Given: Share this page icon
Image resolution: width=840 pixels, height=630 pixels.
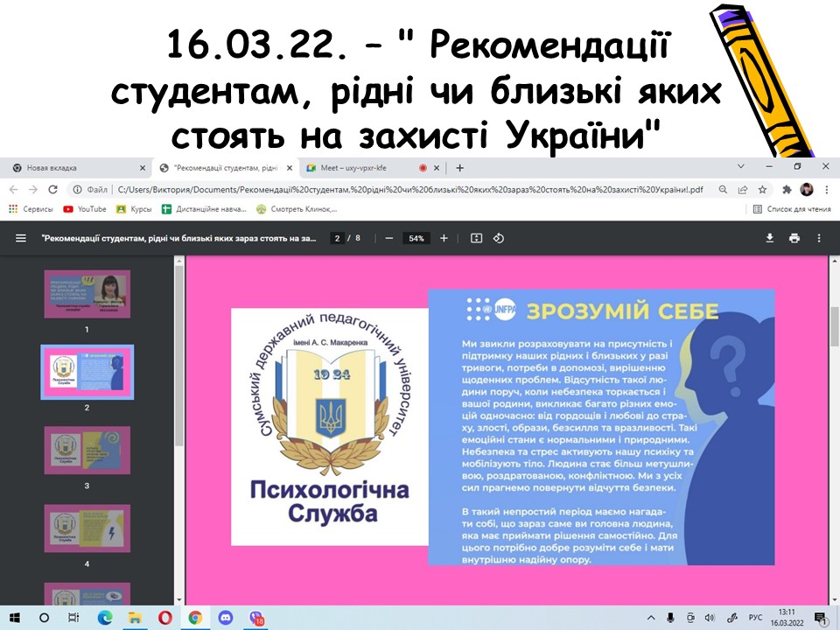Looking at the screenshot, I should pos(743,190).
